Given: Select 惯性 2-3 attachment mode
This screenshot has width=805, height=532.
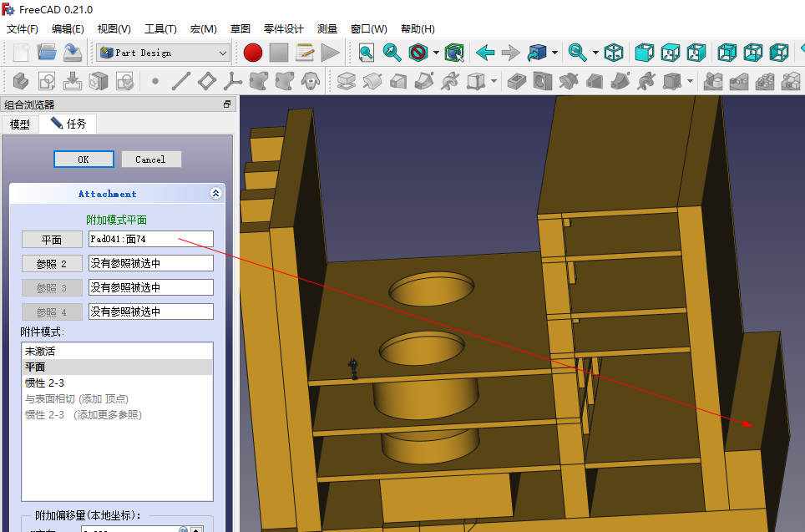Looking at the screenshot, I should [44, 383].
